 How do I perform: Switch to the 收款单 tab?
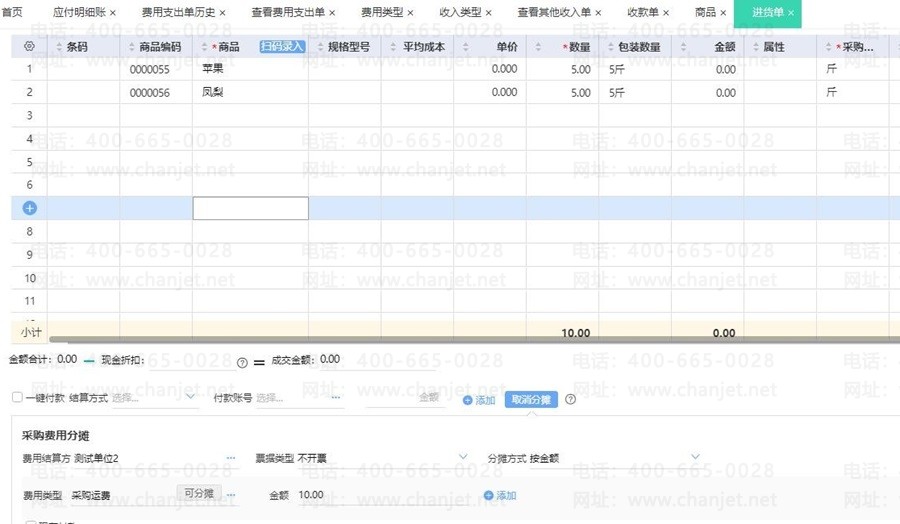coord(643,12)
